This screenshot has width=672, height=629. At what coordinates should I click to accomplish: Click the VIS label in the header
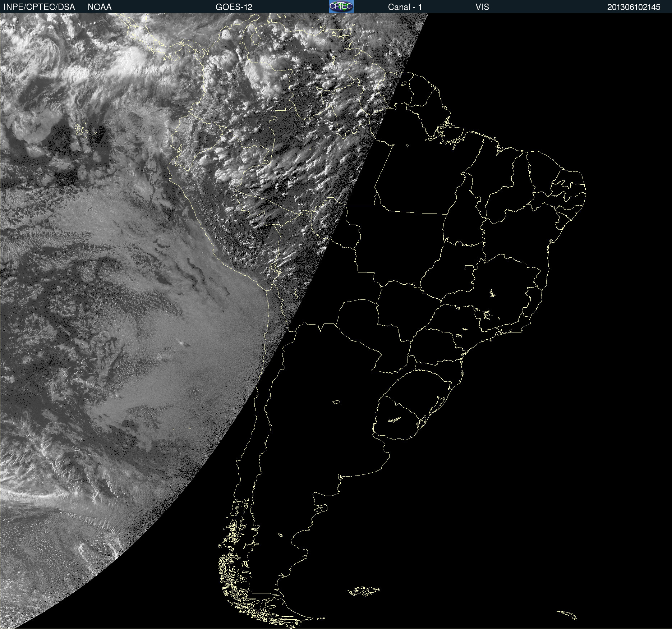point(482,7)
